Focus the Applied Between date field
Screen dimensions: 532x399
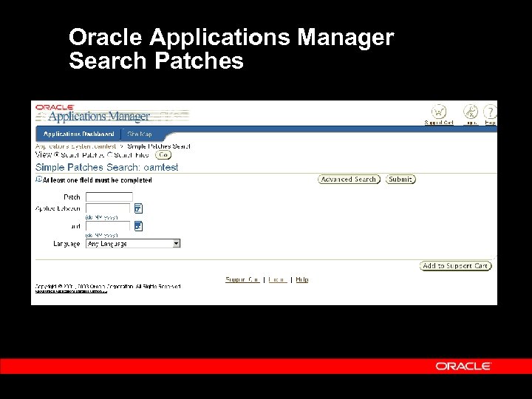(x=108, y=208)
